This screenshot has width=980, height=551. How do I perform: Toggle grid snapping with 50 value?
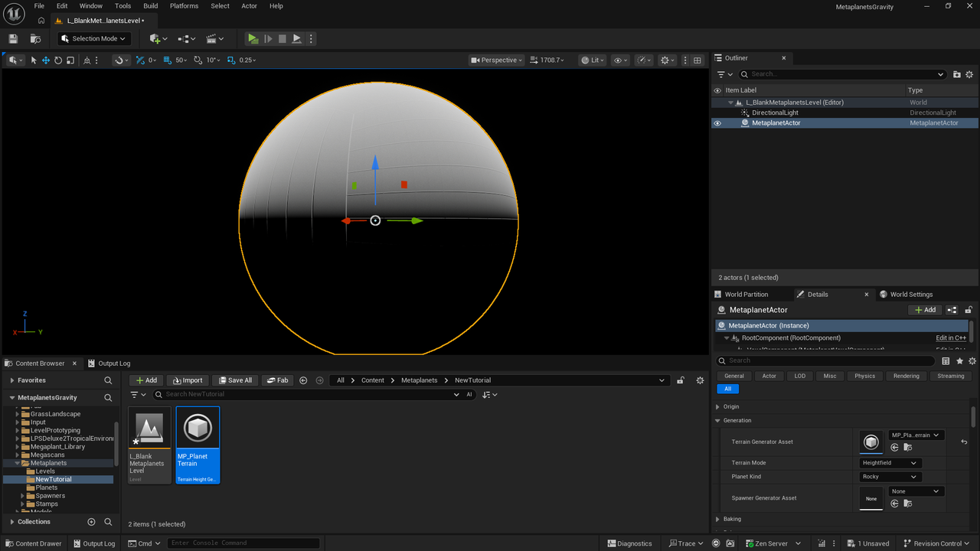(168, 60)
